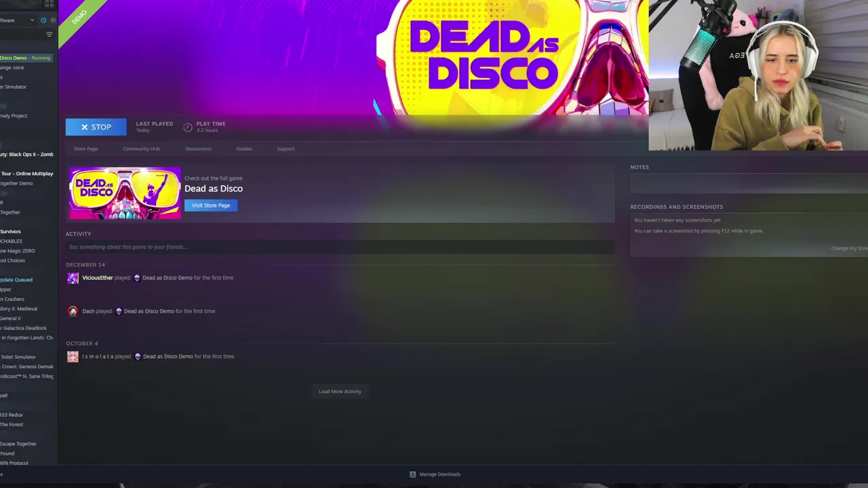Screen dimensions: 868x488
Task: Select the Escape Together entry
Action: [18, 444]
